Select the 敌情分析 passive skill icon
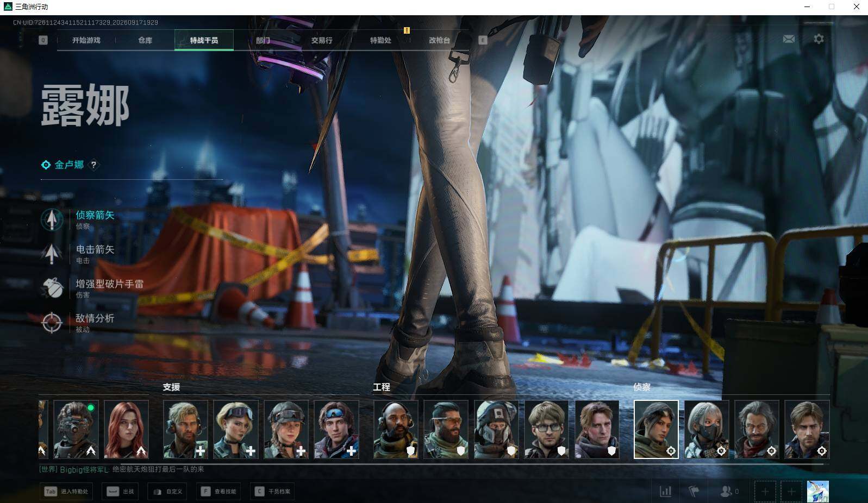The width and height of the screenshot is (868, 503). tap(52, 322)
